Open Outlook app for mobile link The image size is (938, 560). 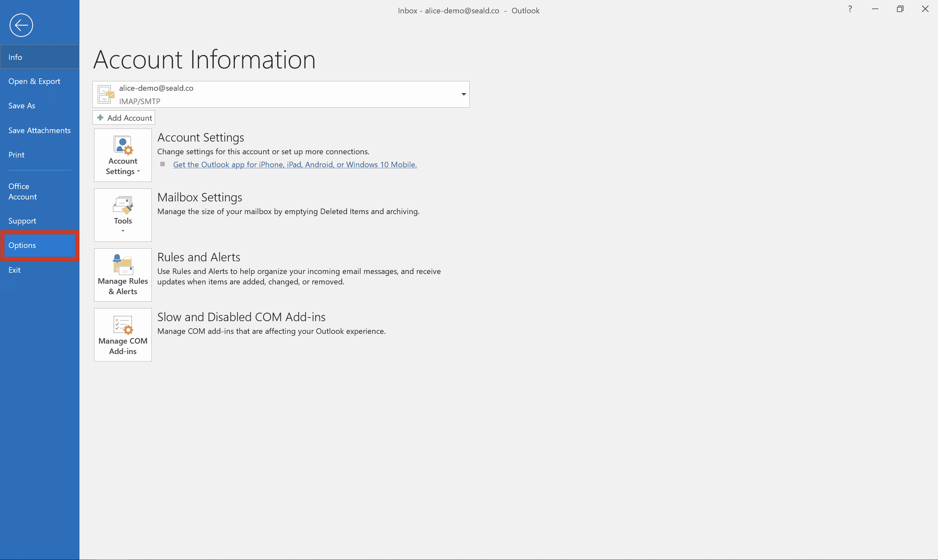pos(295,165)
